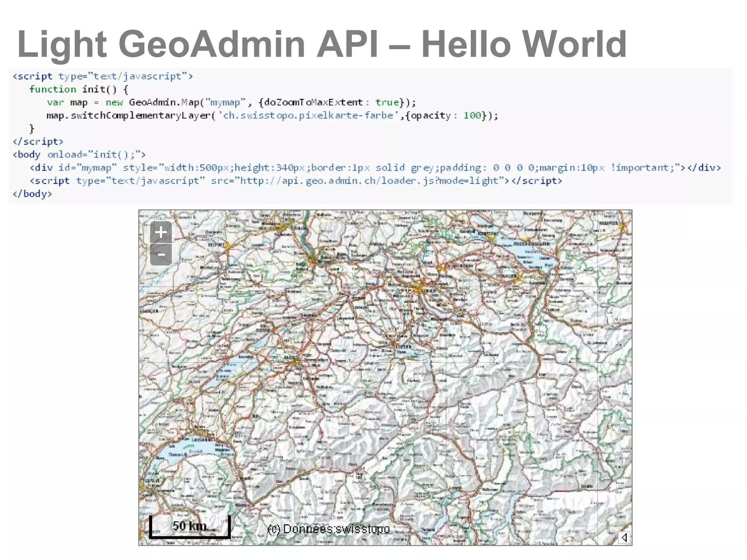Click the '(c) Données:swisstopo' attribution
Screen dimensions: 747x560
pos(329,529)
